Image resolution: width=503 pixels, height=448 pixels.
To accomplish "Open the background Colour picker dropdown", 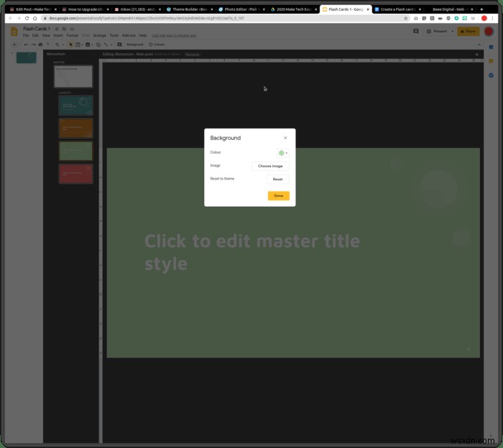I will 282,153.
